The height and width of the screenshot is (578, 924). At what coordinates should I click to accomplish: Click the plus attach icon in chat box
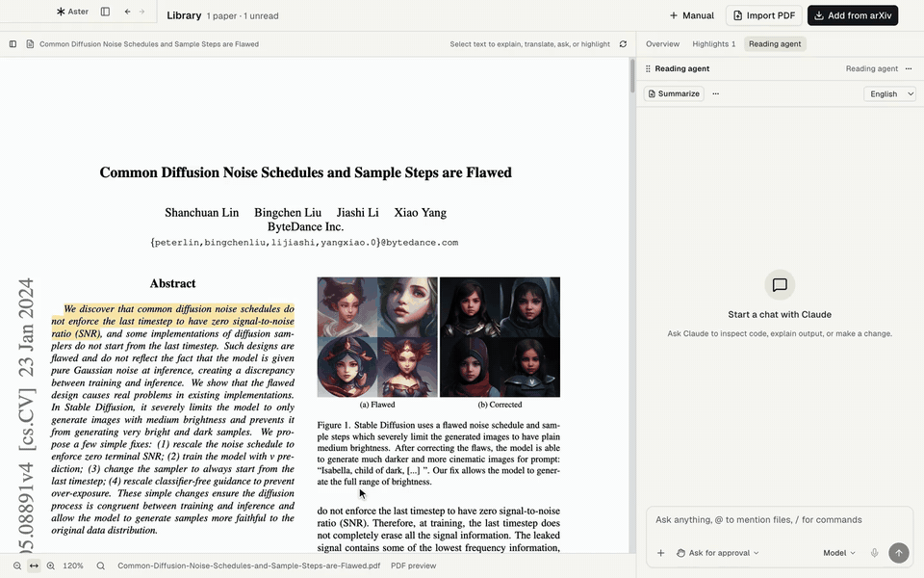tap(660, 553)
